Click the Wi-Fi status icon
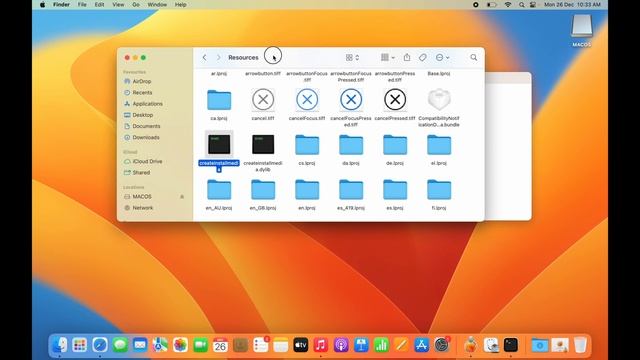Viewport: 640px width, 360px height. coord(508,4)
